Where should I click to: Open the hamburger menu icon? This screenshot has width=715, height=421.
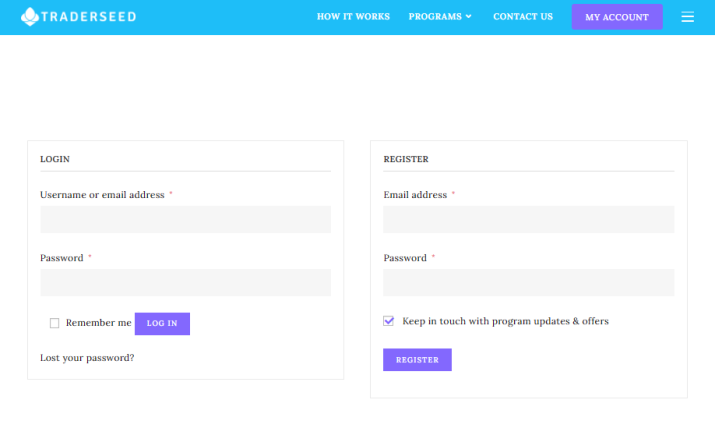point(687,17)
